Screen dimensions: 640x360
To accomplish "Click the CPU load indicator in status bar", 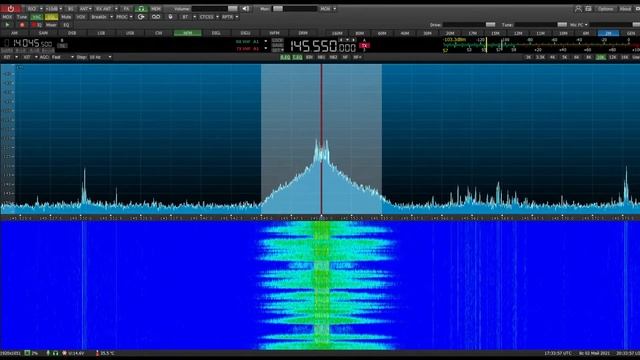I will [x=31, y=353].
